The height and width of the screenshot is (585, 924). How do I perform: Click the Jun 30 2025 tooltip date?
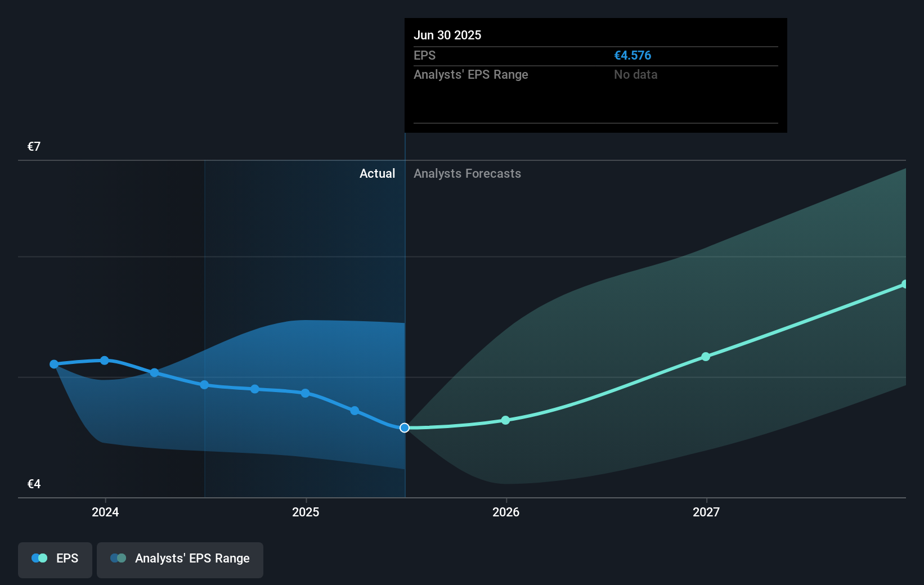[x=447, y=35]
